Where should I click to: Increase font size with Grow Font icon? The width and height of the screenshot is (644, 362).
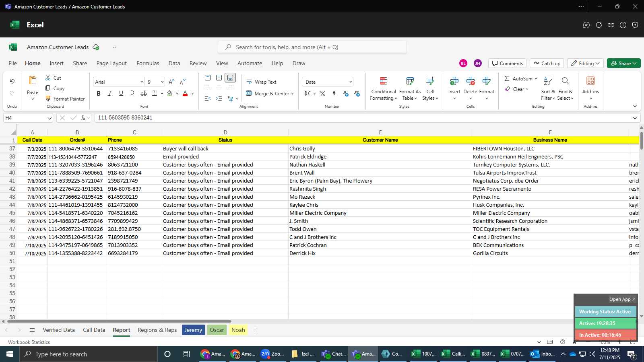pos(171,82)
